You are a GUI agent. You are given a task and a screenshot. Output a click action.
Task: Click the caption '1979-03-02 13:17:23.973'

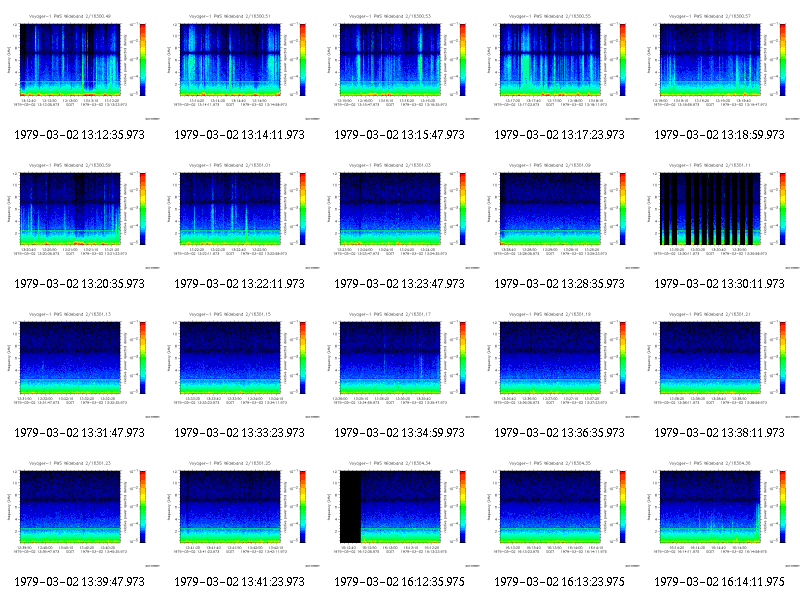click(560, 135)
